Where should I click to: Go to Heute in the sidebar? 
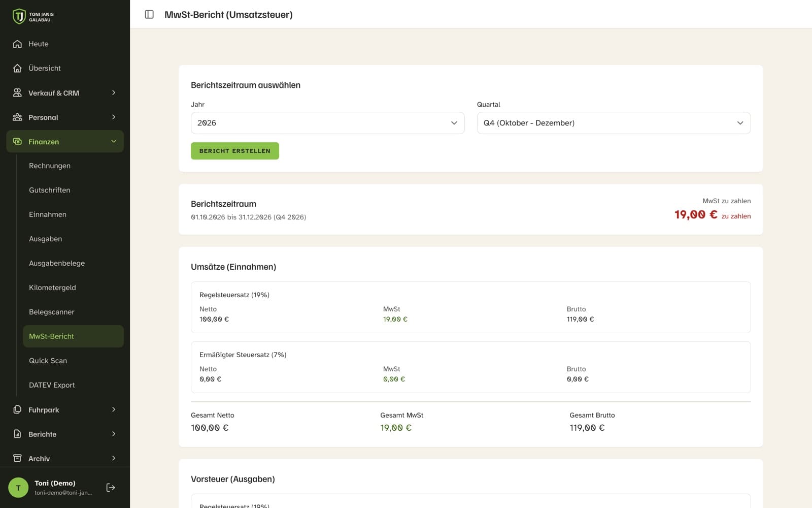coord(65,44)
